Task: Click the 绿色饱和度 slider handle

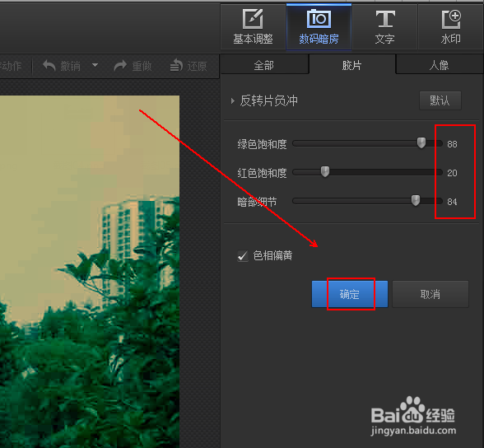Action: pyautogui.click(x=421, y=143)
